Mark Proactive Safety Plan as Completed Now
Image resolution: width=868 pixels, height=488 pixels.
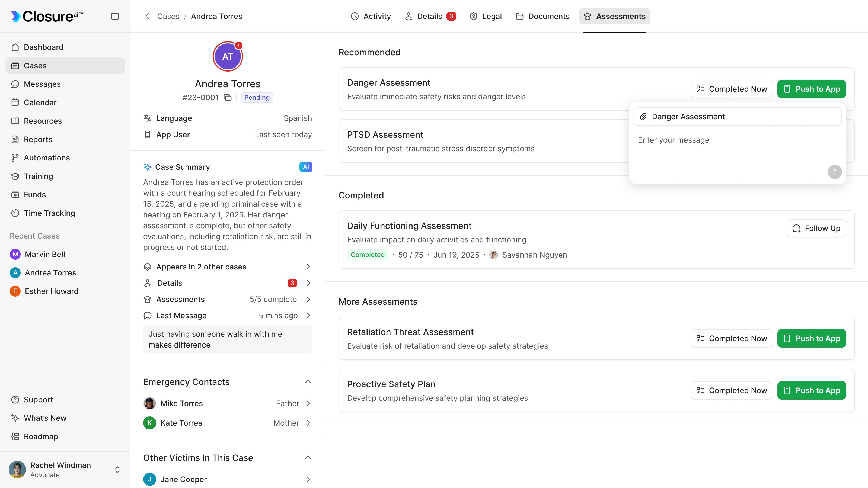pos(731,390)
